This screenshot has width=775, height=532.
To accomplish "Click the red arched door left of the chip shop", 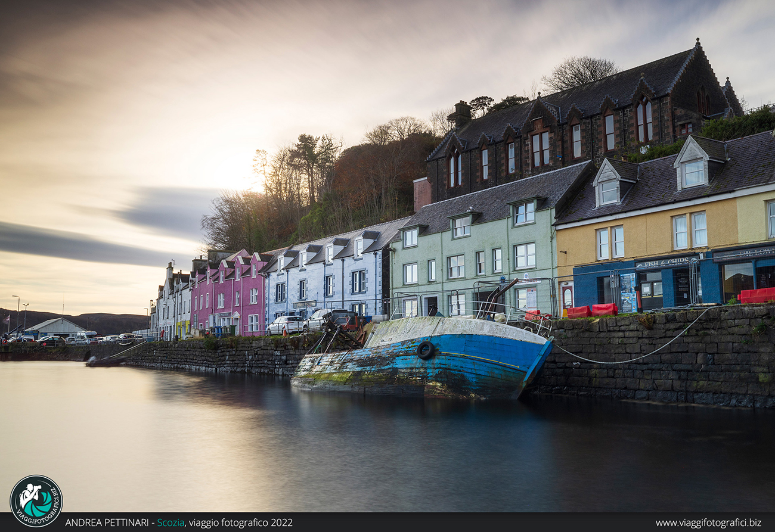I will tap(567, 295).
